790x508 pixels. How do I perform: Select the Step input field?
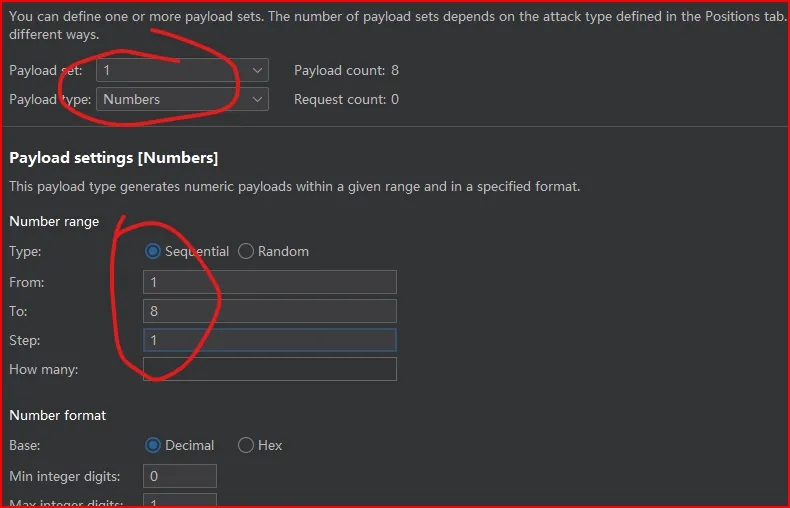[x=270, y=340]
